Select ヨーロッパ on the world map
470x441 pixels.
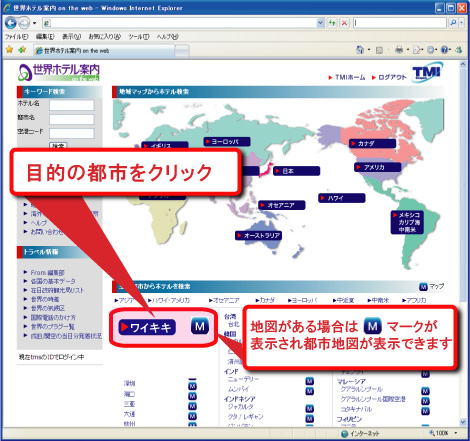coord(227,142)
